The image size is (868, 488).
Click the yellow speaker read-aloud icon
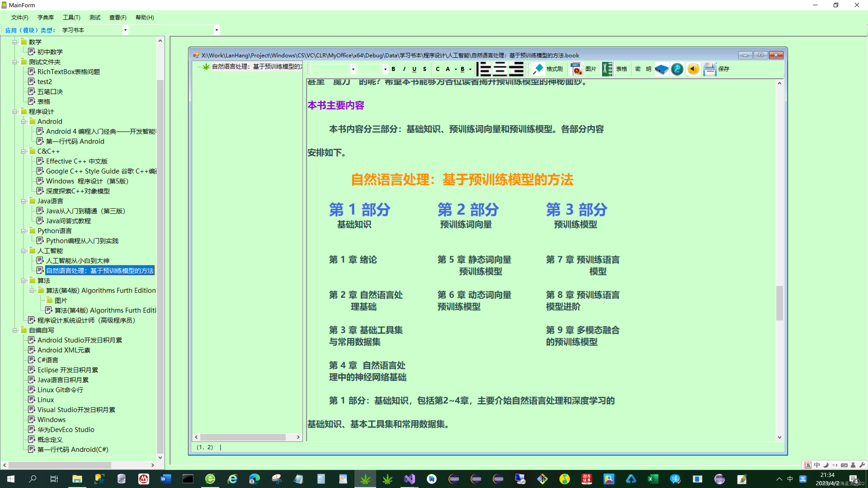tap(693, 69)
